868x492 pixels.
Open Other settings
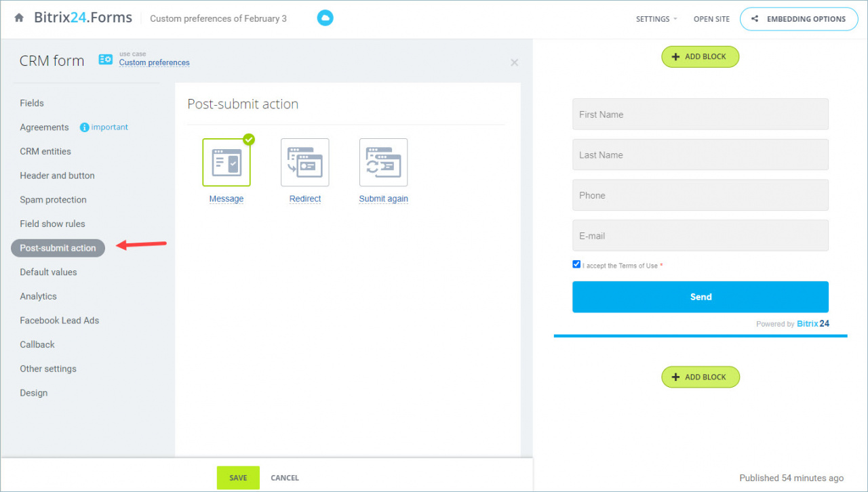48,369
